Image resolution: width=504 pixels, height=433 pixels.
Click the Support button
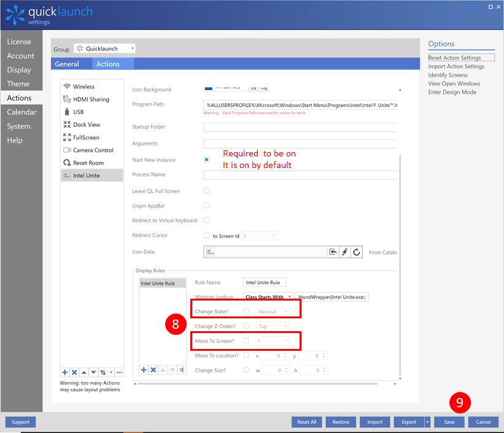pyautogui.click(x=20, y=422)
